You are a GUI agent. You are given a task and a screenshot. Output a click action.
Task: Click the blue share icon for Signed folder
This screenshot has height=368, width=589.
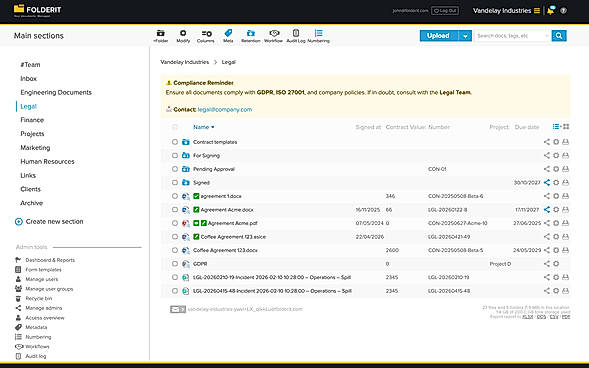[x=547, y=182]
